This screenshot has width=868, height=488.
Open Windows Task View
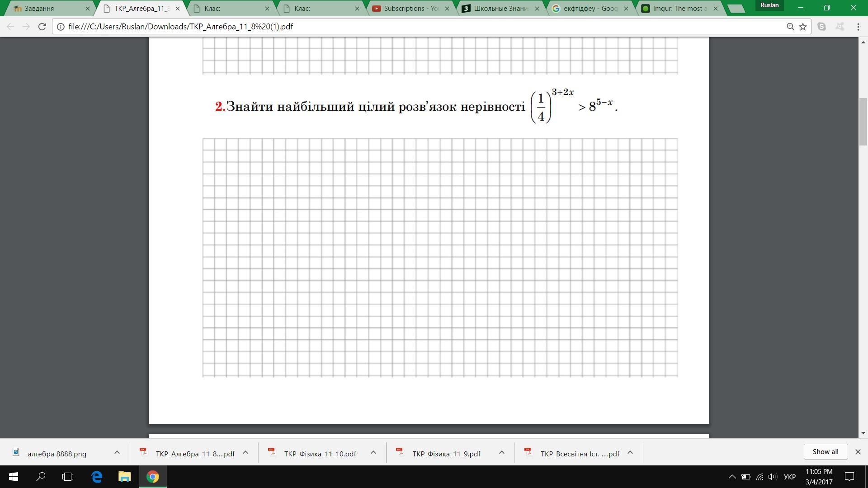click(x=68, y=477)
